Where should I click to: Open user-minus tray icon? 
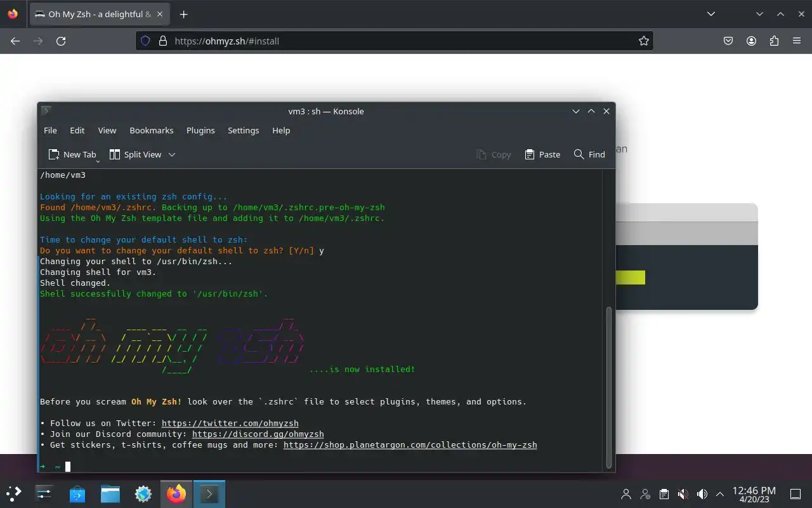coord(645,494)
